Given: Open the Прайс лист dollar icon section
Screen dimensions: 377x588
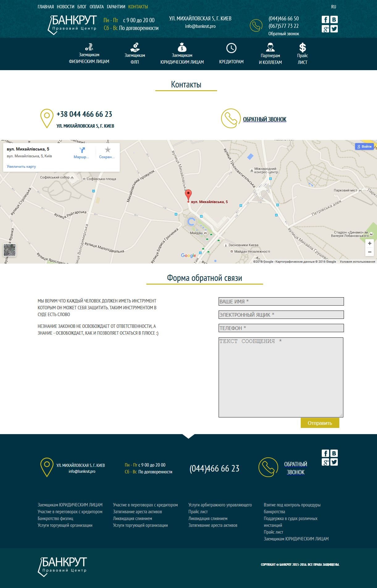Looking at the screenshot, I should 302,54.
